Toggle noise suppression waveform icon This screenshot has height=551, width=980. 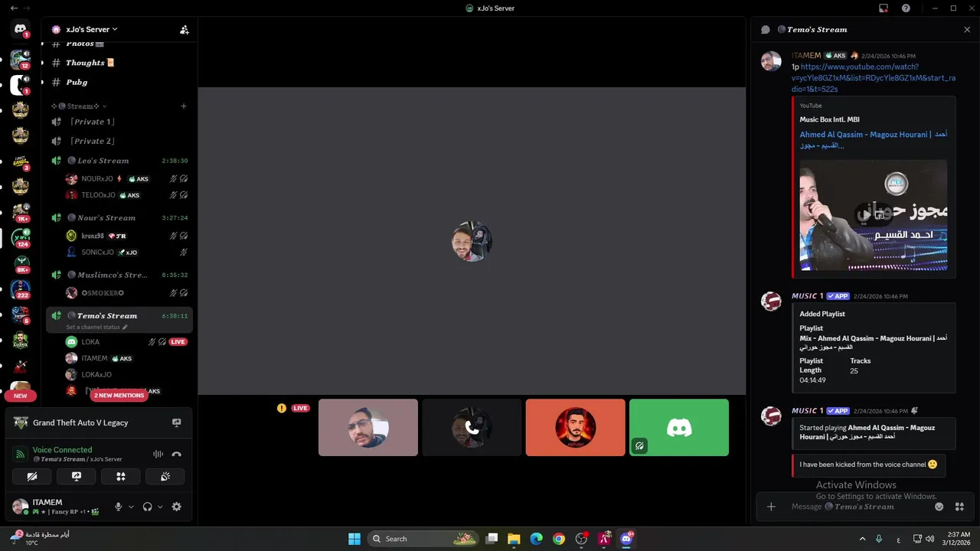coord(158,454)
